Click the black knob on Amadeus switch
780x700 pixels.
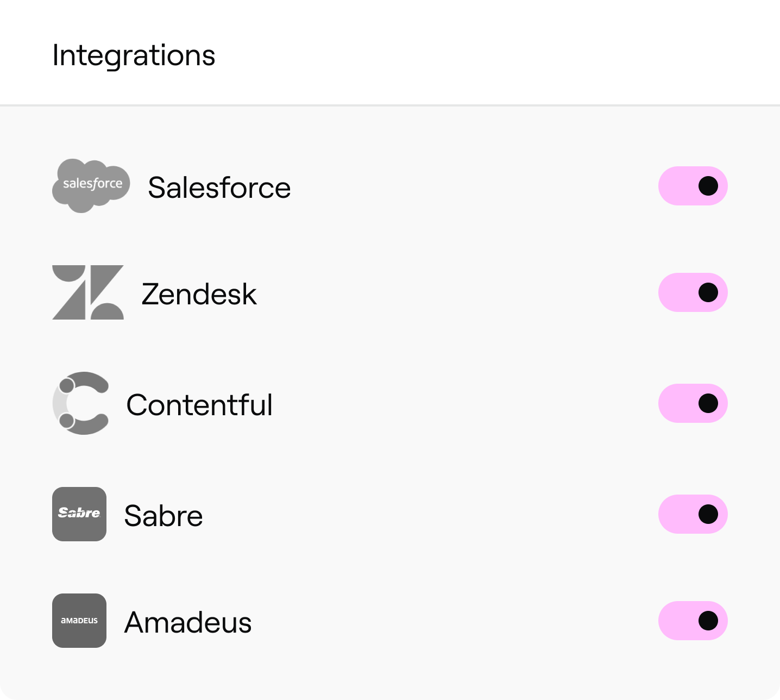708,621
